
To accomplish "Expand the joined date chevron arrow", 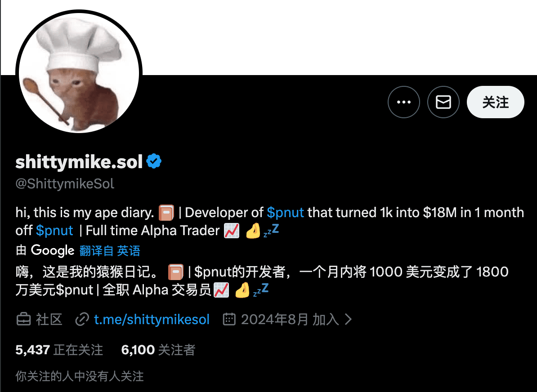I will pyautogui.click(x=348, y=320).
